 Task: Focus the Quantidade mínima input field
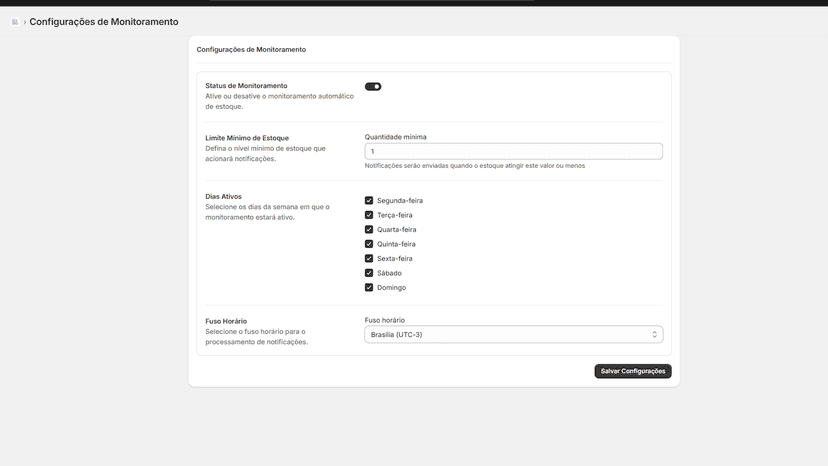pos(513,151)
